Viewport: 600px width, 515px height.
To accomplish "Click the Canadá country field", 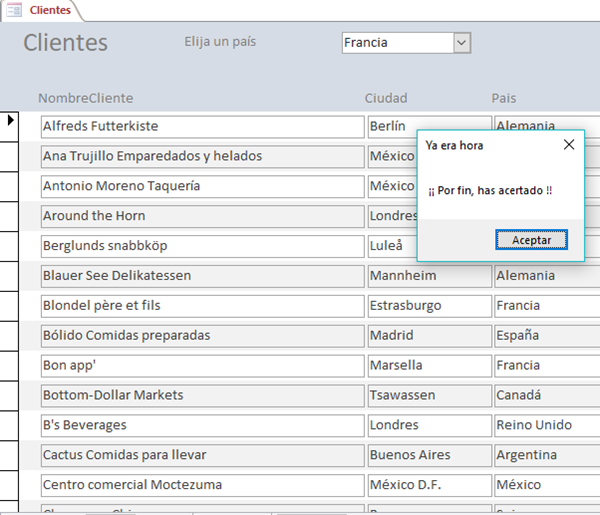I will click(x=546, y=396).
